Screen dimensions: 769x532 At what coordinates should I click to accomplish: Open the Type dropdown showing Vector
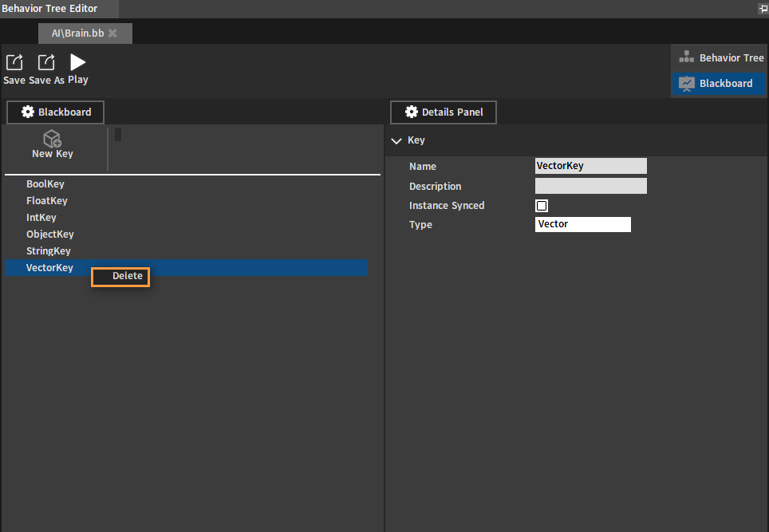point(582,224)
